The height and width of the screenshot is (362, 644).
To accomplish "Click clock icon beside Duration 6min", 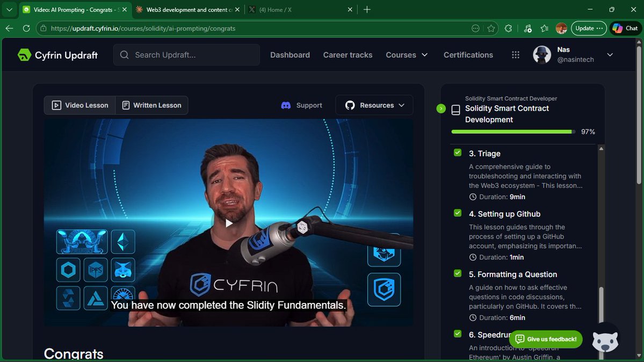I will click(x=473, y=317).
